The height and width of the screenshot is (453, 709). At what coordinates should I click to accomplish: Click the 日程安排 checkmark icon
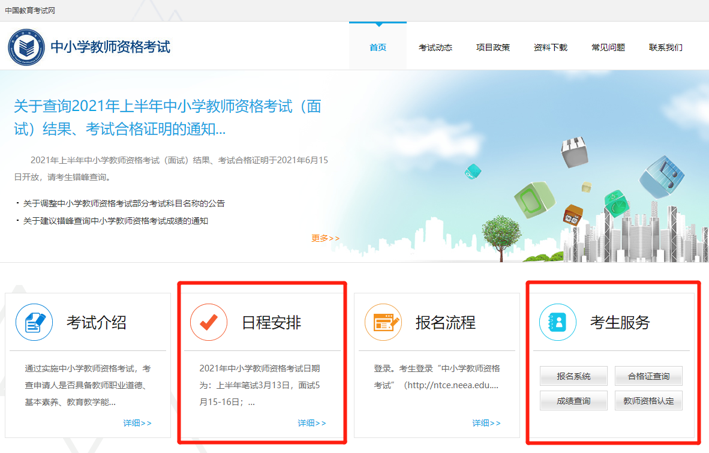[209, 322]
